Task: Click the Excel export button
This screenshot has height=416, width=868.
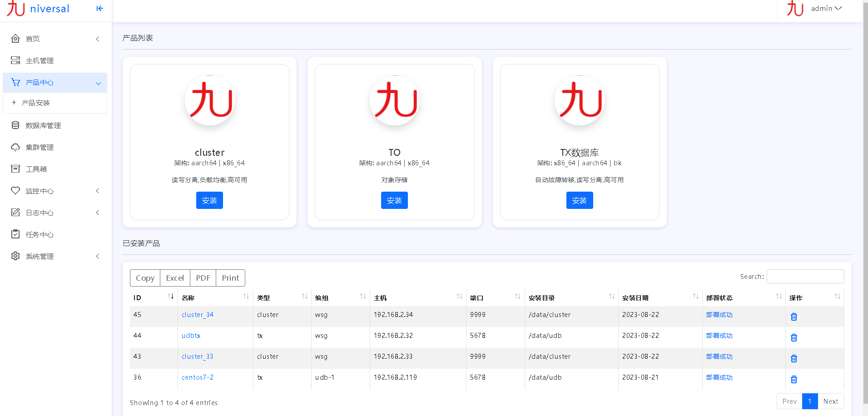Action: (174, 277)
